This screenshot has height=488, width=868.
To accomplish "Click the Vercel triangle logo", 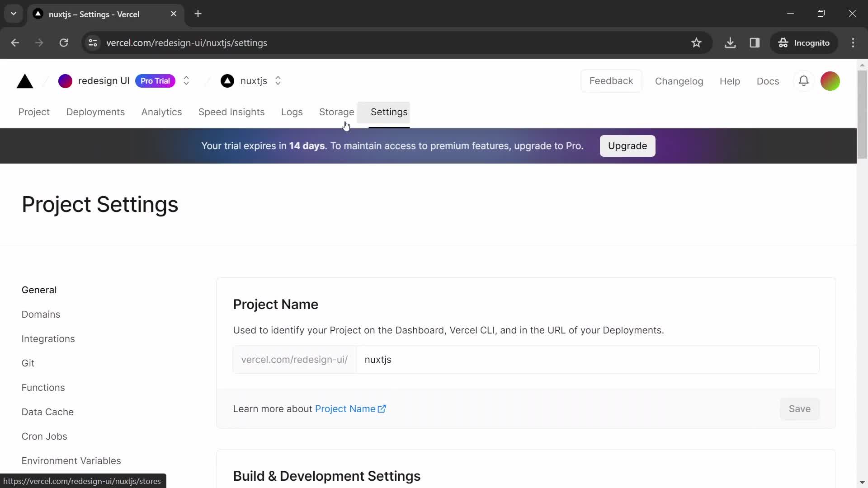I will [25, 81].
